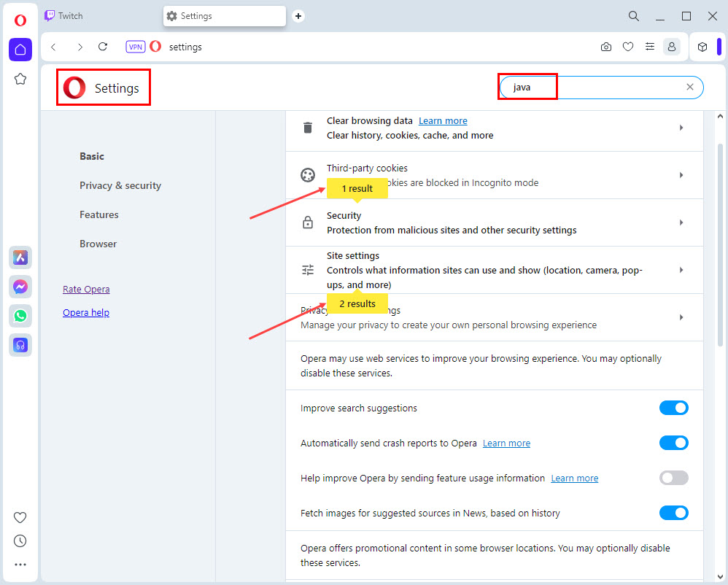728x585 pixels.
Task: Click the VPN badge in address bar
Action: [136, 47]
